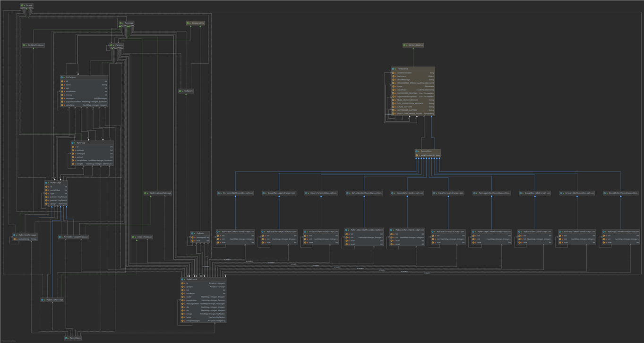Viewport: 644px width, 343px height.
Task: Select the Person interface node
Action: click(116, 45)
